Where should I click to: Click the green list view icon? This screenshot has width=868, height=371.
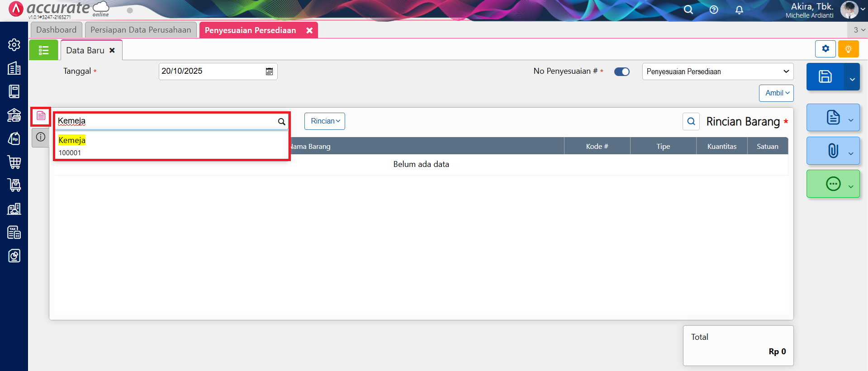tap(43, 50)
